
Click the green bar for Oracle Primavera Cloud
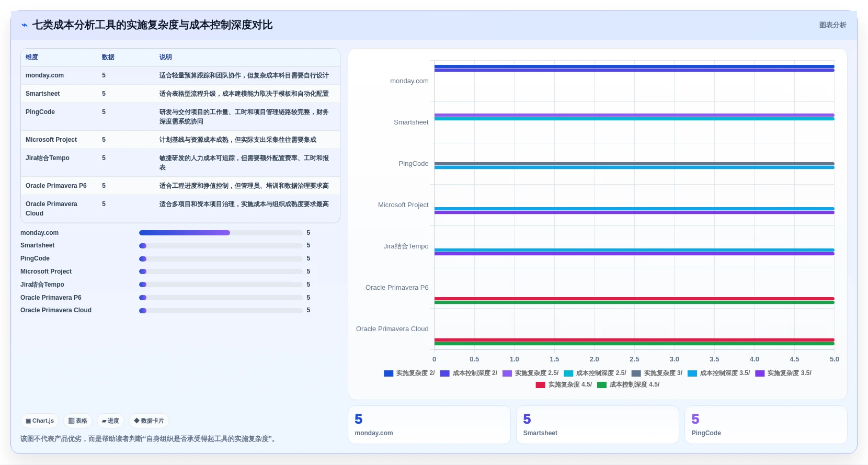pos(634,344)
